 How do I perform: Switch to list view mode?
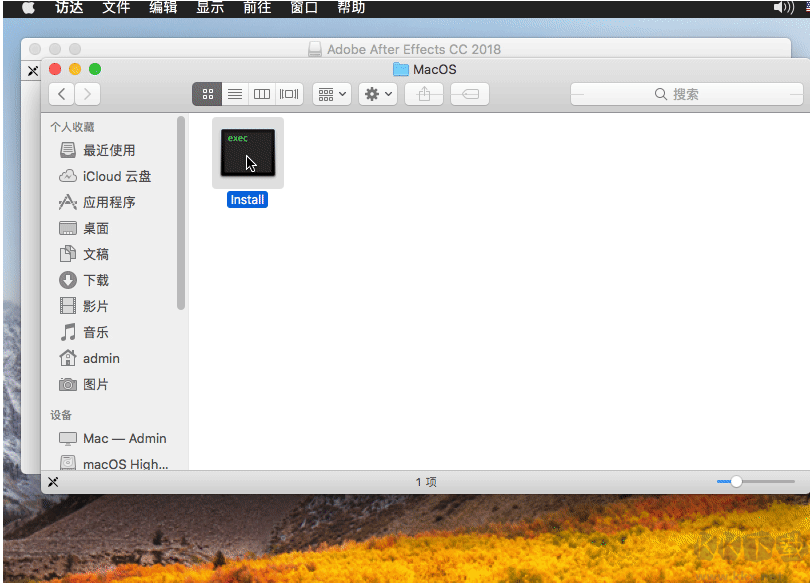[x=234, y=93]
